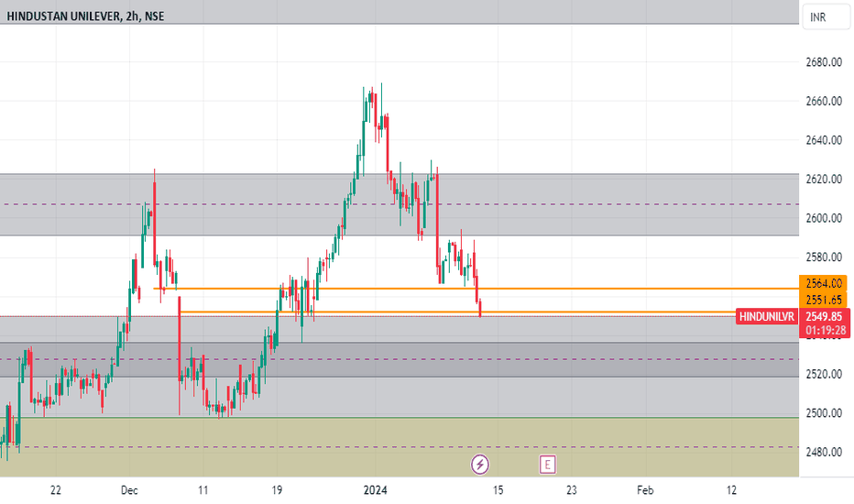
Task: Click the 2640.00 price axis value
Action: pyautogui.click(x=824, y=140)
